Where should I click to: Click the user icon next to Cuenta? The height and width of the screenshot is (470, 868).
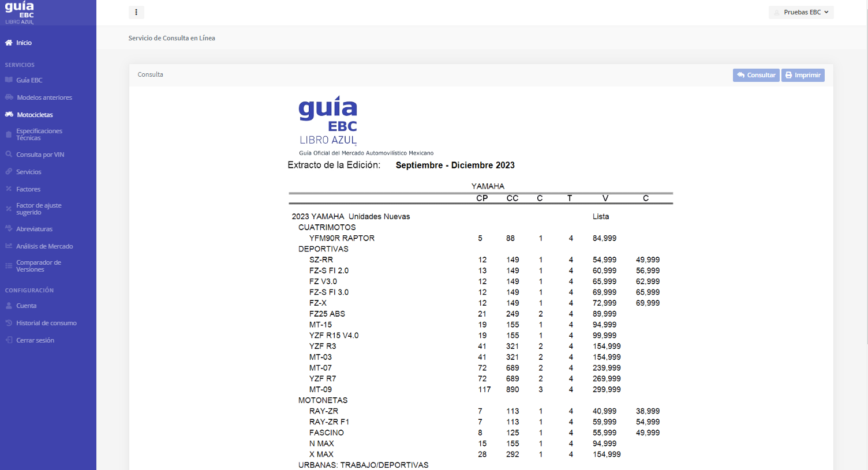(x=9, y=306)
